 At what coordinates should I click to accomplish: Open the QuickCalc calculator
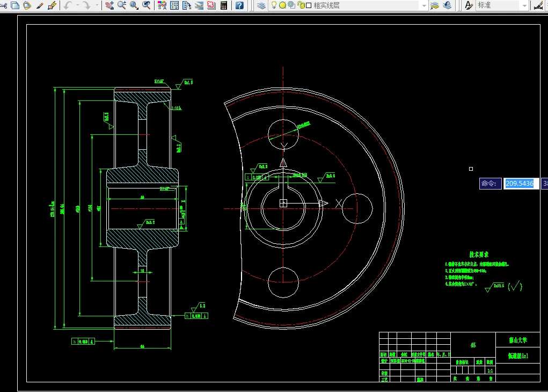tap(224, 5)
